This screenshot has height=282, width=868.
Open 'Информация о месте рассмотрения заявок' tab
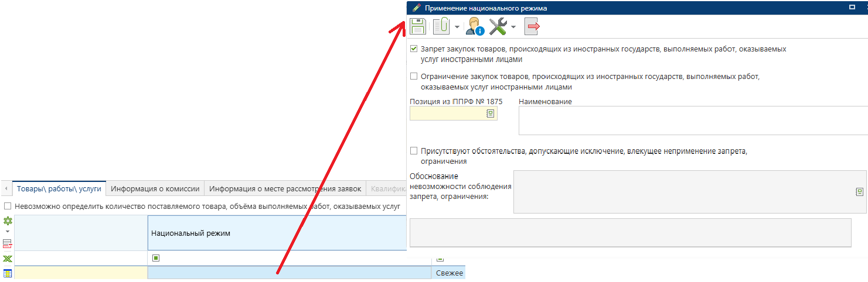[x=286, y=189]
